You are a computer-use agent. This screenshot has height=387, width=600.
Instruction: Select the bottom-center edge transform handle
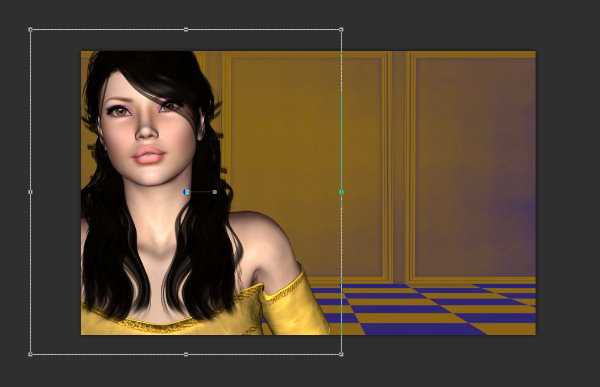tap(186, 354)
